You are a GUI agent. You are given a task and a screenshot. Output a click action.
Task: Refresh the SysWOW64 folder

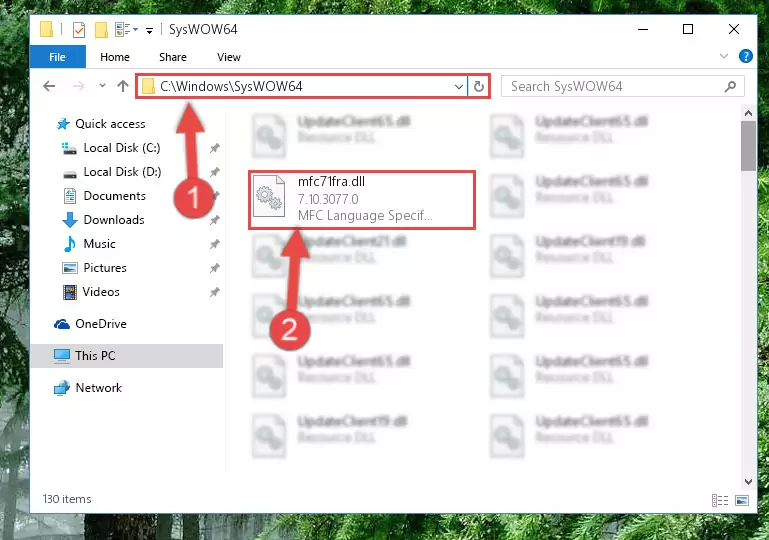479,87
